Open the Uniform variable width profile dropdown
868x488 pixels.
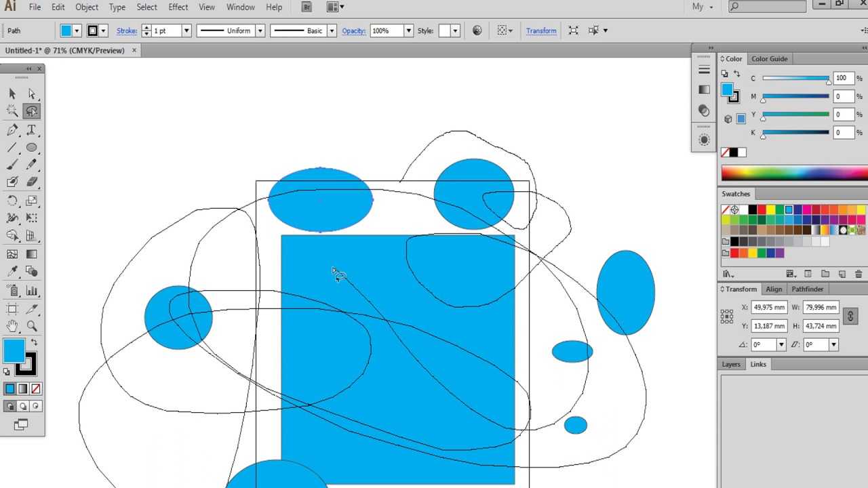[x=260, y=30]
